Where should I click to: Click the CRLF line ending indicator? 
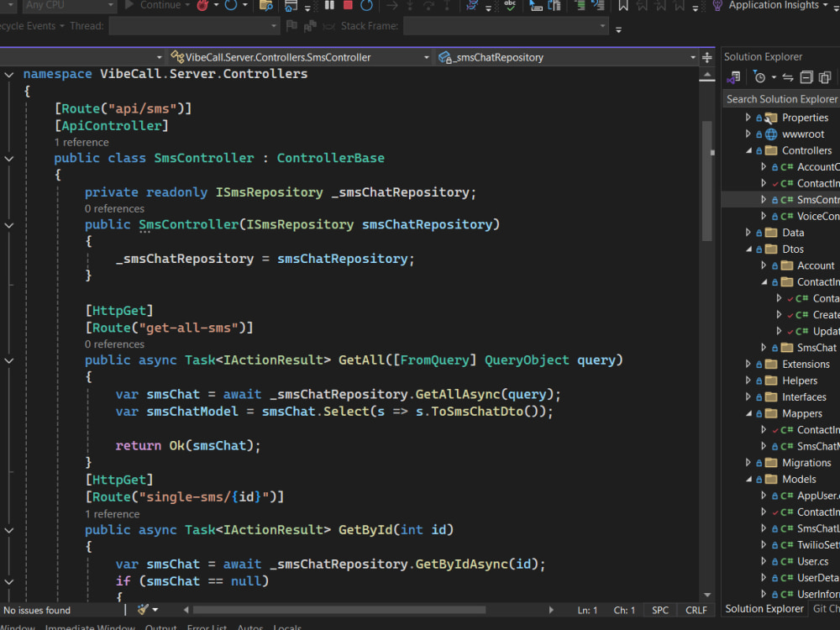click(x=696, y=610)
